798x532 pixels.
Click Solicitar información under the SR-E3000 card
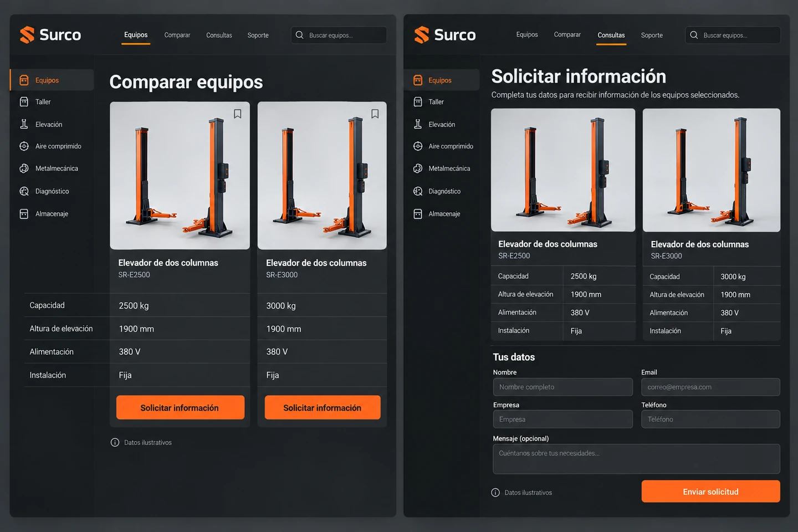(x=323, y=407)
